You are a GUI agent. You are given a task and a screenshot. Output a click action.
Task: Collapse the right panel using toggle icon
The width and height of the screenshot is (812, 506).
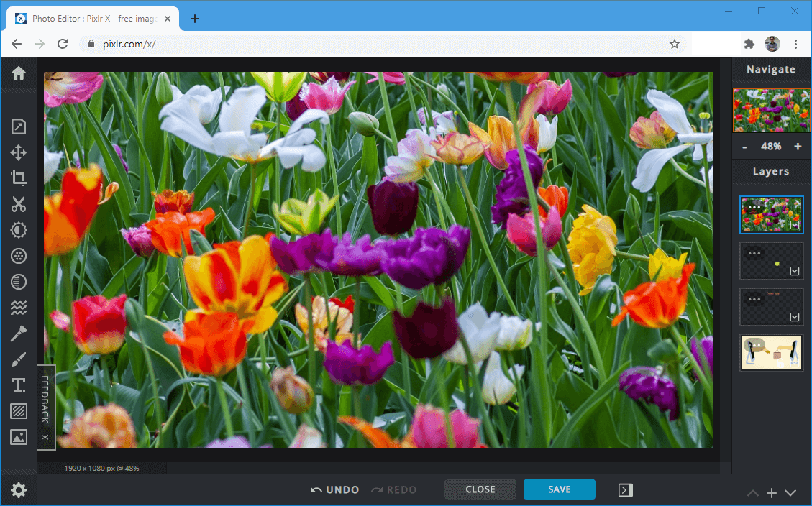(x=625, y=490)
